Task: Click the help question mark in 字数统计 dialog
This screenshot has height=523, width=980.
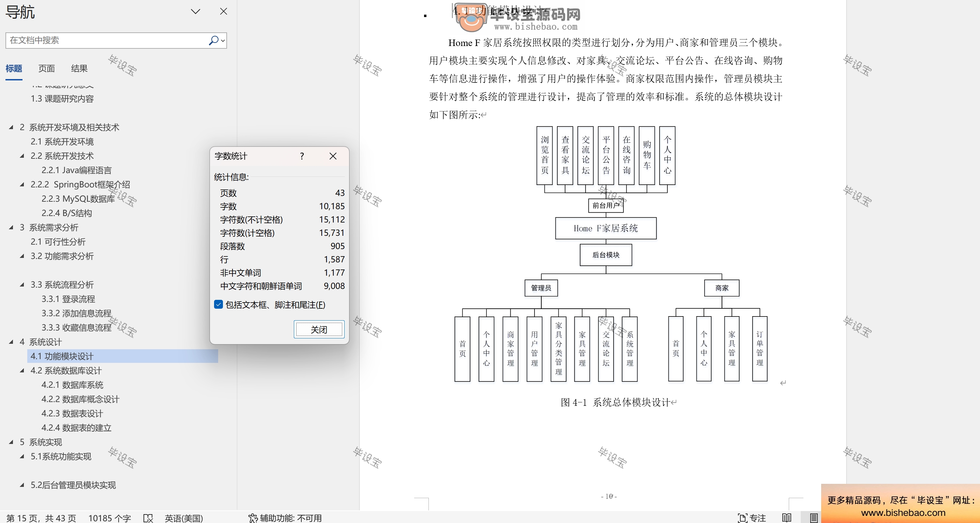Action: click(x=302, y=156)
